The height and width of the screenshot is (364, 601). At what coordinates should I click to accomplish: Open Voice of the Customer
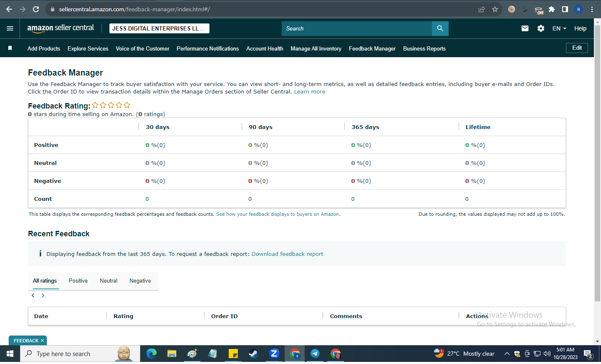[143, 49]
